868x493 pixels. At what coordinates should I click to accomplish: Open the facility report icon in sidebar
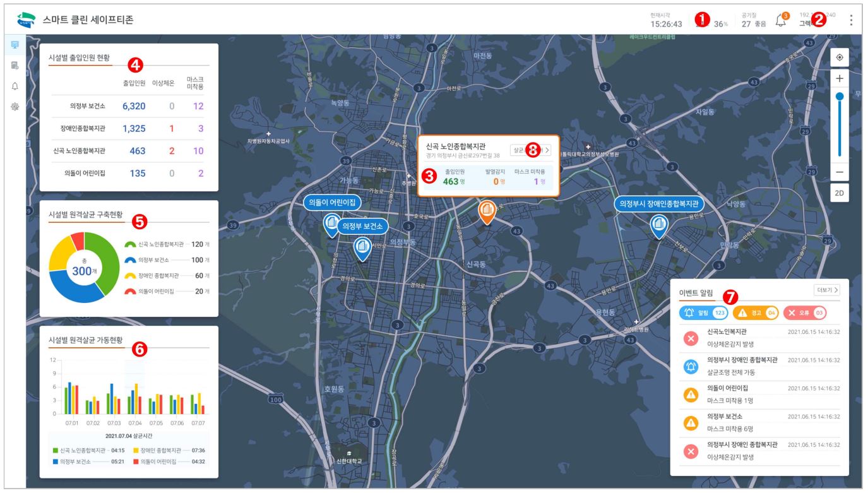[15, 65]
